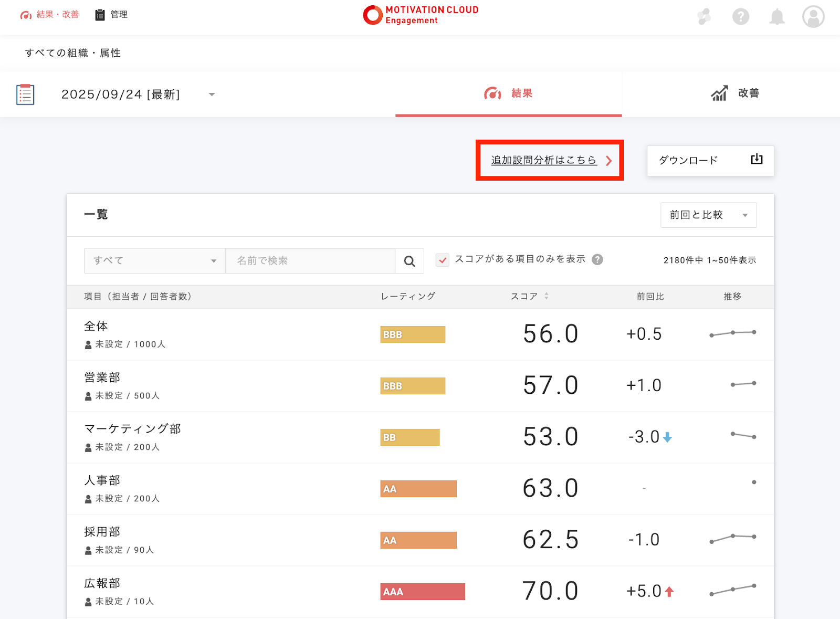This screenshot has height=619, width=840.
Task: Open the 前回と比較 comparison dropdown
Action: [x=708, y=215]
